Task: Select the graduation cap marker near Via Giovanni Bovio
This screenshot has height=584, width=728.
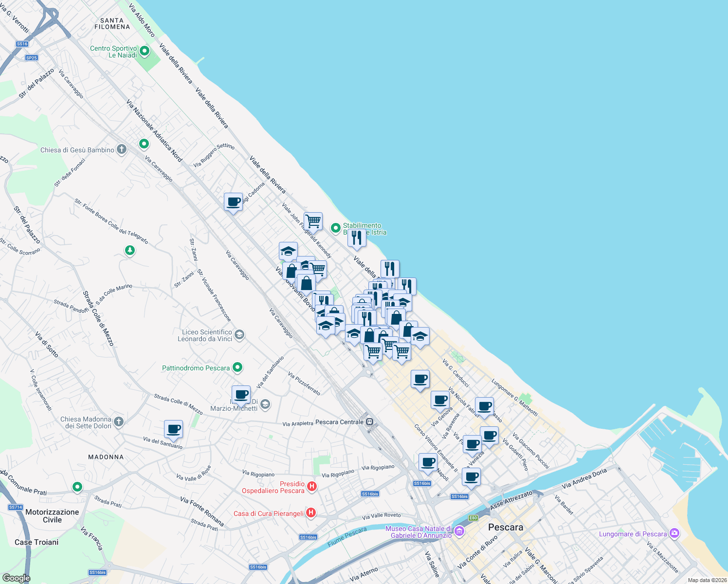Action: pyautogui.click(x=288, y=251)
